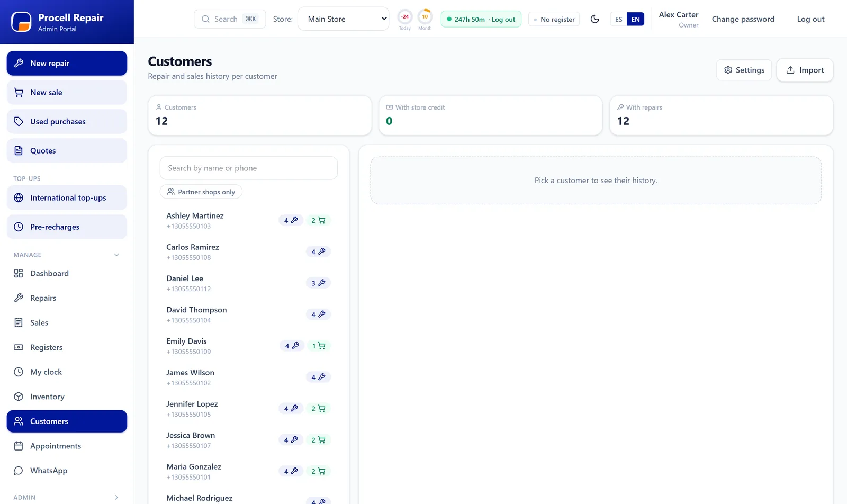Open the Store dropdown showing Main Store
This screenshot has width=847, height=504.
(344, 19)
